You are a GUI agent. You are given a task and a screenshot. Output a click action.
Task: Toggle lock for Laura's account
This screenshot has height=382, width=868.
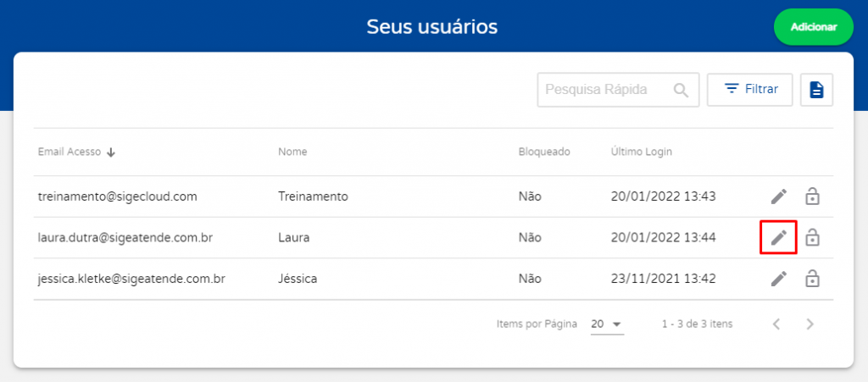812,238
